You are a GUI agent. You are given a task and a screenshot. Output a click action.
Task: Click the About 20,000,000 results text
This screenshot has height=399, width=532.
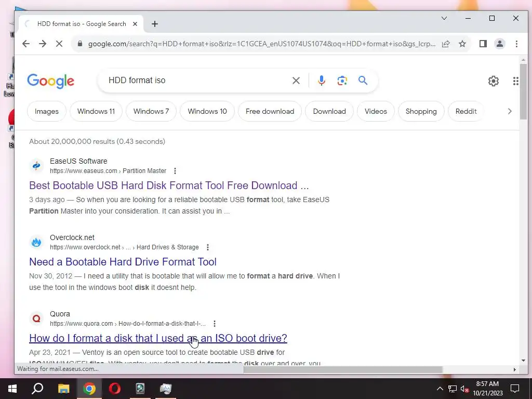click(x=97, y=141)
